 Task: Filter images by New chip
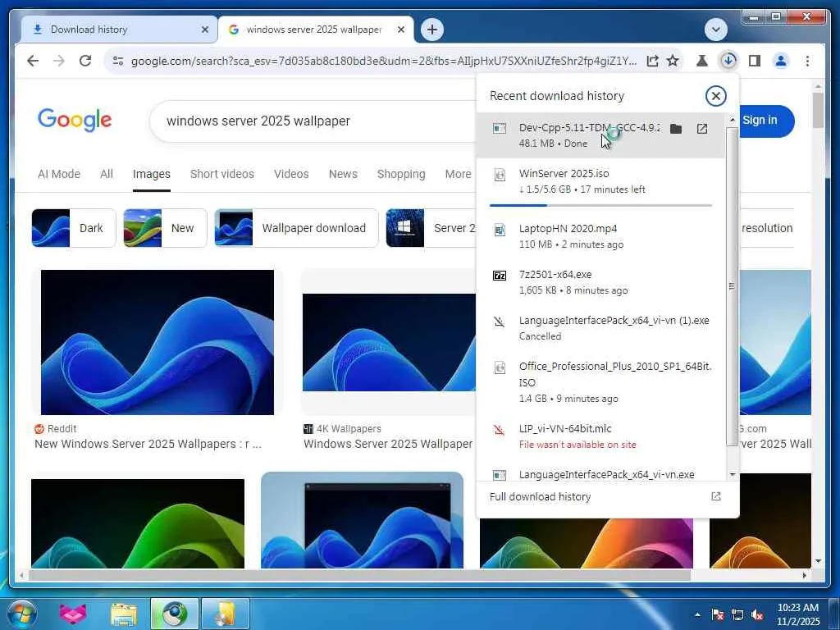165,228
